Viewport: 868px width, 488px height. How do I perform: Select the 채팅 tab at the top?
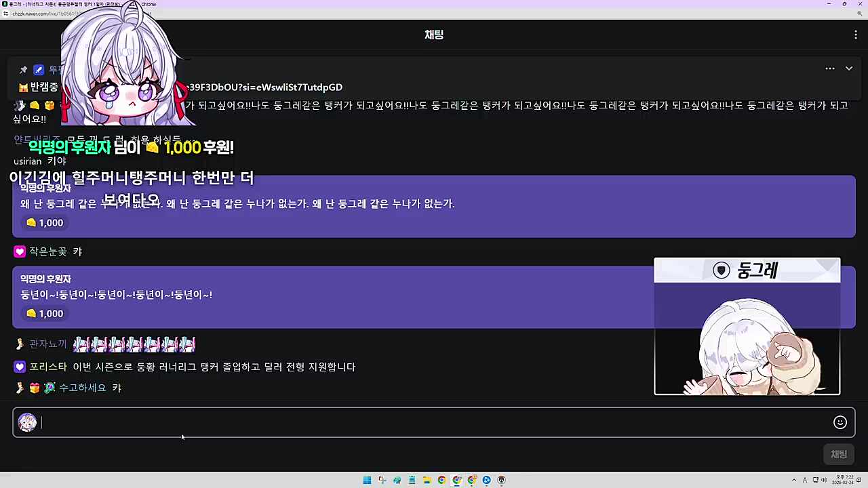coord(434,35)
